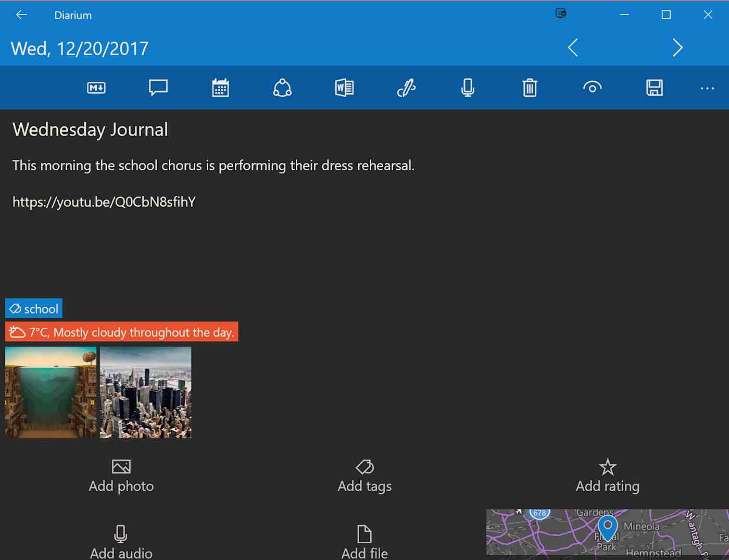Open the New York skyline photo thumbnail
Image resolution: width=729 pixels, height=560 pixels.
[x=146, y=392]
